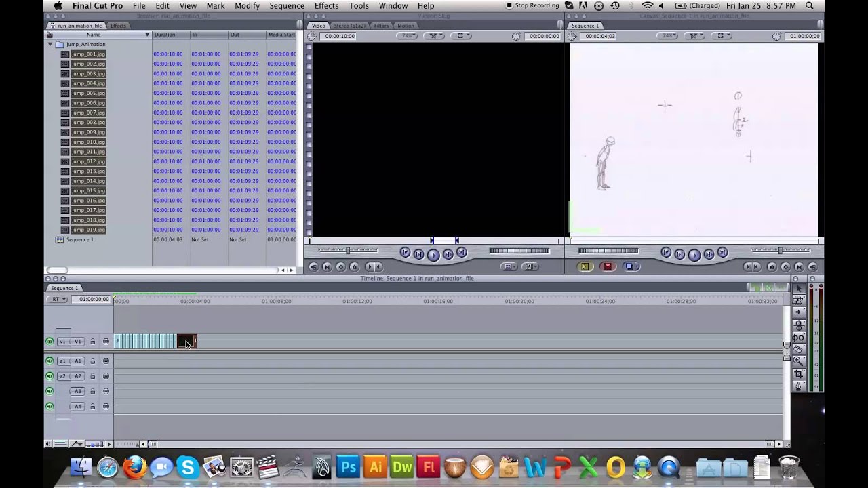Mute the A1 audio track
868x488 pixels.
pos(50,361)
